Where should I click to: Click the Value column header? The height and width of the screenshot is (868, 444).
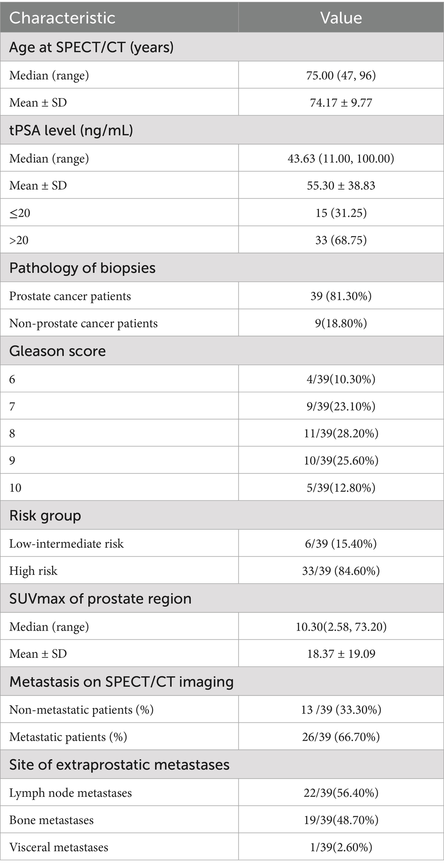click(341, 18)
